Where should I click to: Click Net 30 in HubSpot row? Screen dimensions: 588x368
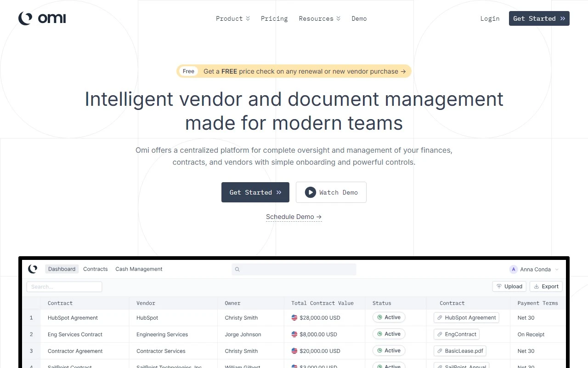tap(526, 318)
